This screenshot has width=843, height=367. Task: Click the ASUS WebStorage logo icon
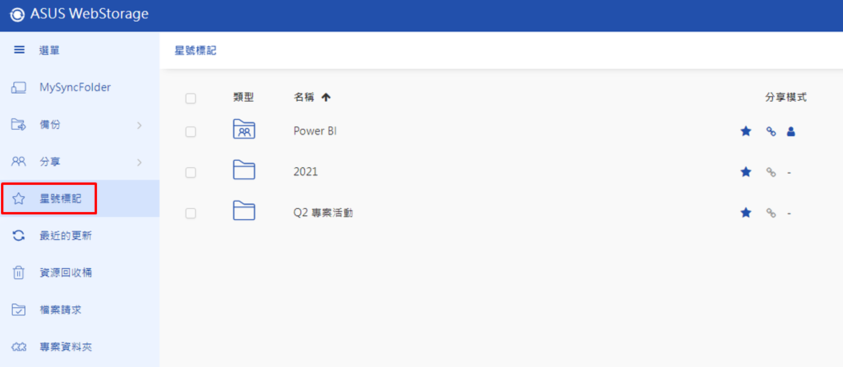[18, 15]
